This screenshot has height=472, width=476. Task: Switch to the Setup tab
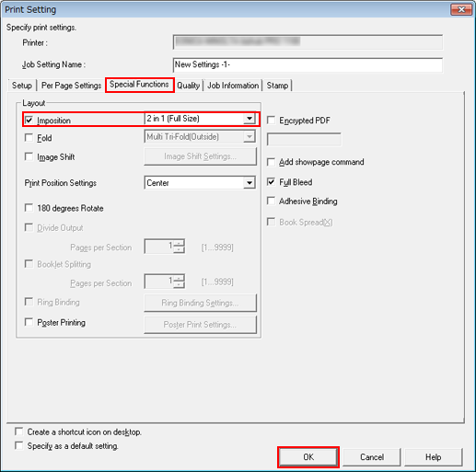pos(22,86)
